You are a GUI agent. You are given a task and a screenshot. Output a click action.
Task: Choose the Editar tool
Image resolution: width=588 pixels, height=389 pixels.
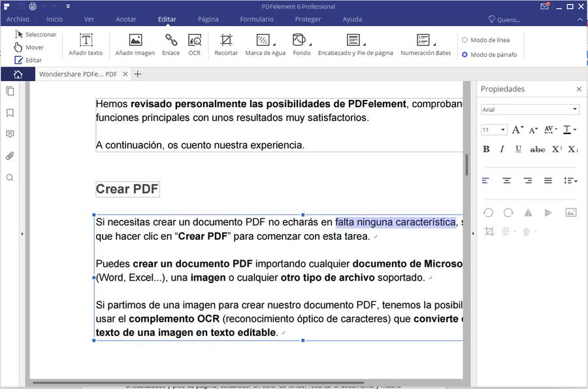(28, 60)
